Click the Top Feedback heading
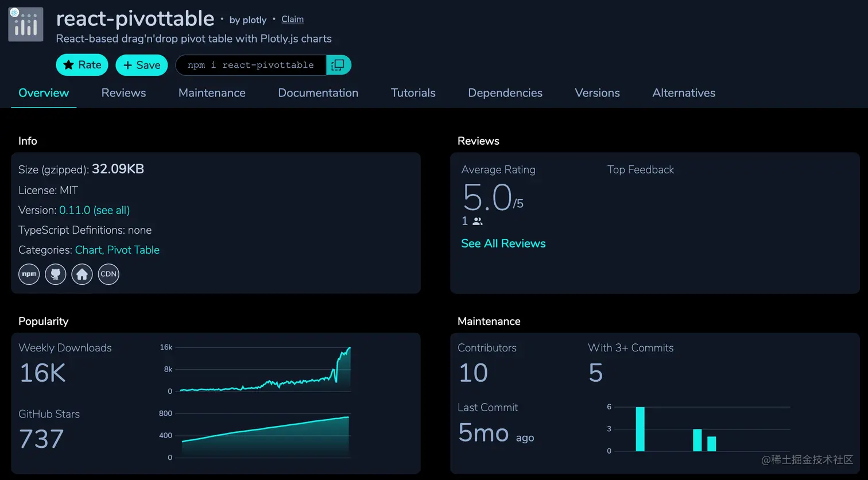Screen dimensions: 868x480 [x=641, y=170]
